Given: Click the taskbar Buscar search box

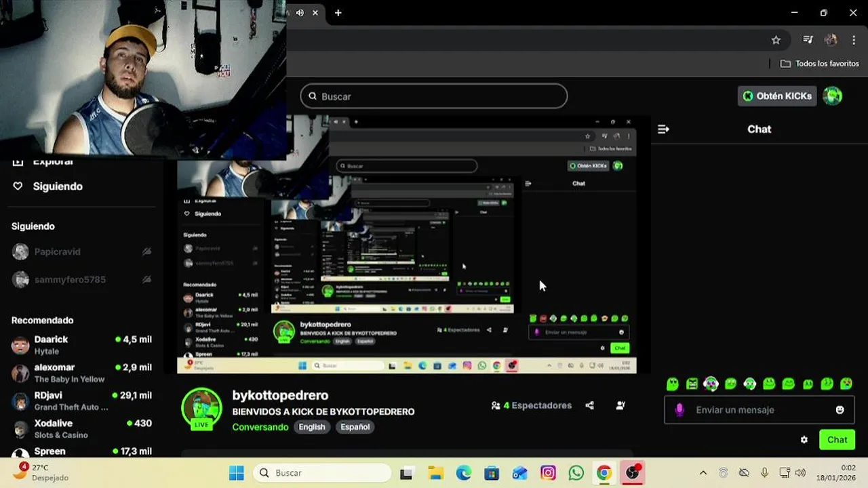Looking at the screenshot, I should coord(323,473).
